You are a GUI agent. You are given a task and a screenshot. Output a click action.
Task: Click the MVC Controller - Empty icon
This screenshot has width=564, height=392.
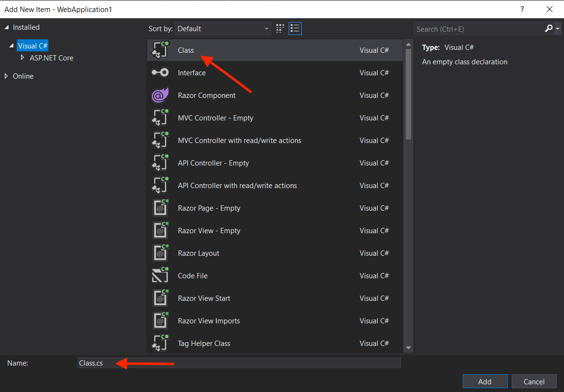pos(160,117)
